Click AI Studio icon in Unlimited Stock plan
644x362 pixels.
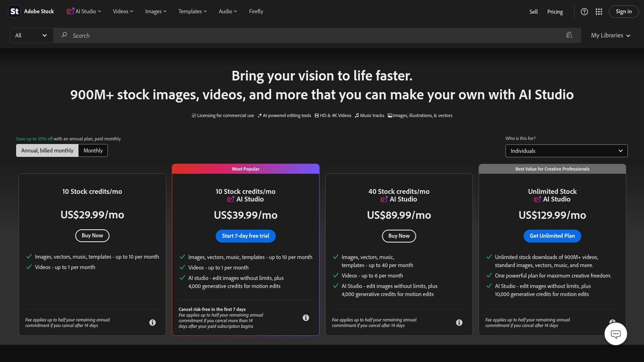tap(538, 199)
